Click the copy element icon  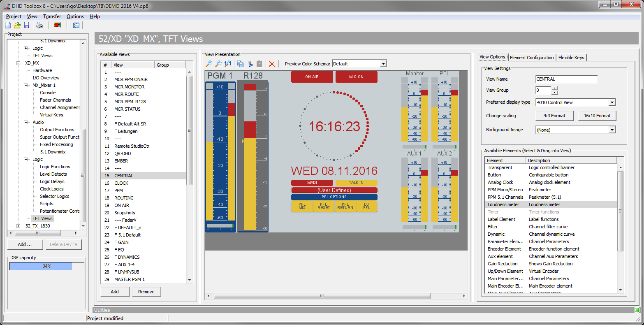(240, 64)
